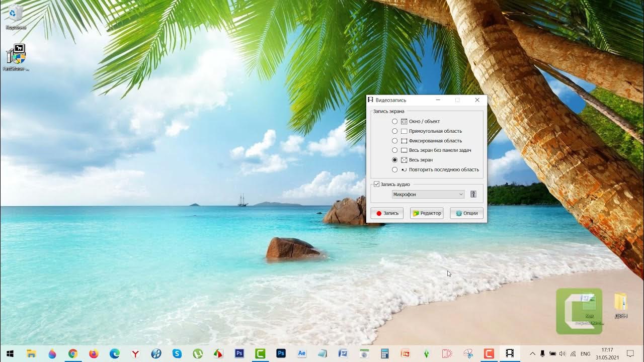Click the Видеозапись title bar film icon

371,100
